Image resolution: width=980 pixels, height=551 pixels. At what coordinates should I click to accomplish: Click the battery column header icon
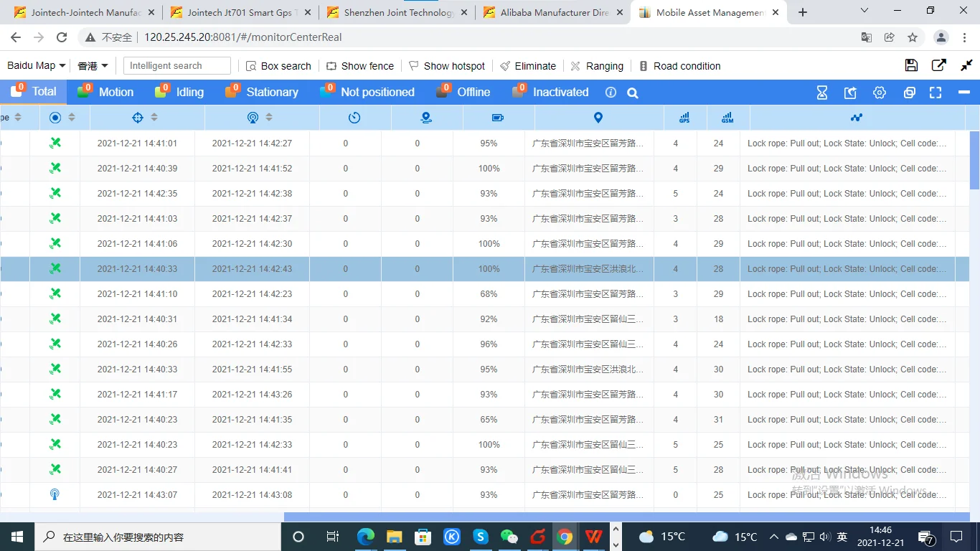[x=498, y=118]
